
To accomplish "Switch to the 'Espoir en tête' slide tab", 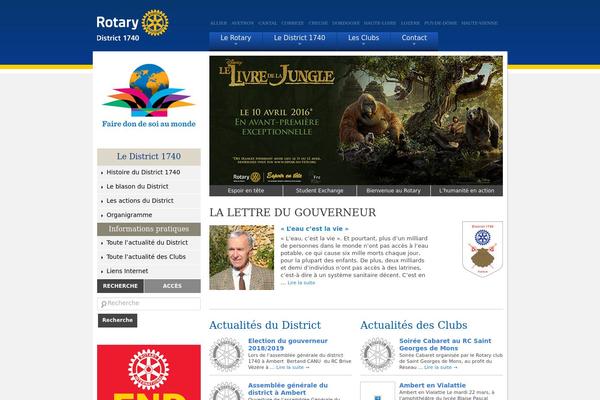I will point(246,191).
